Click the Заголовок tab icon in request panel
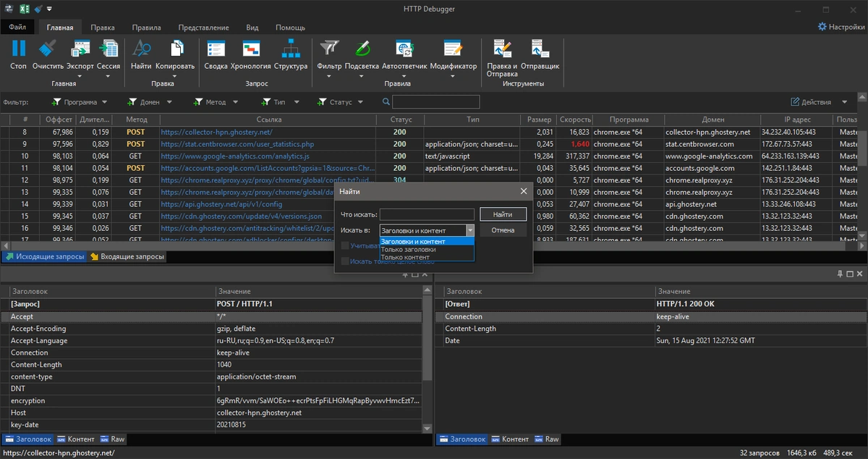Screen dimensions: 868x459 point(9,439)
